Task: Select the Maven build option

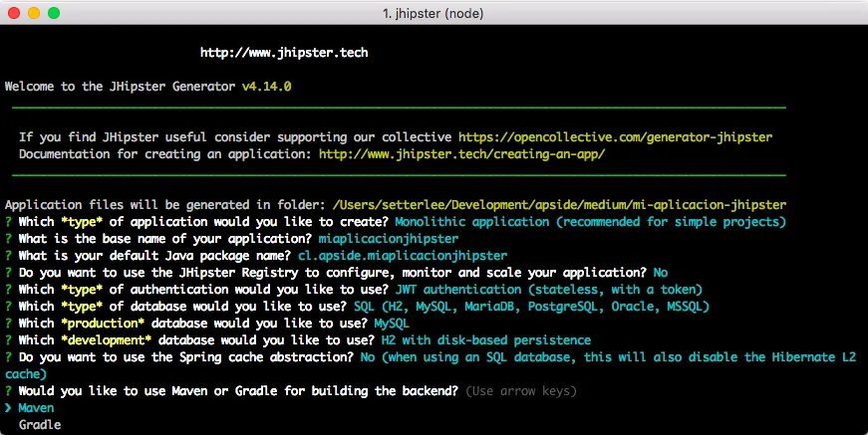Action: (x=36, y=408)
